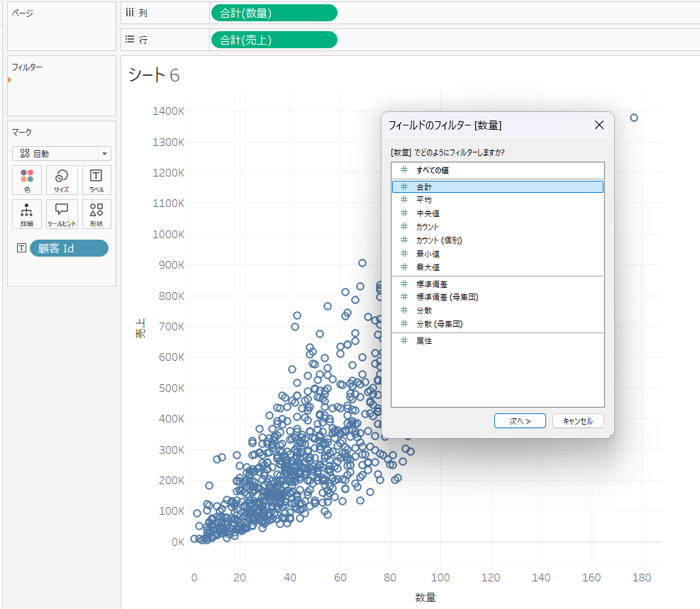The image size is (700, 609).
Task: Click the label type icon beside 顧客 Id
Action: pos(21,248)
